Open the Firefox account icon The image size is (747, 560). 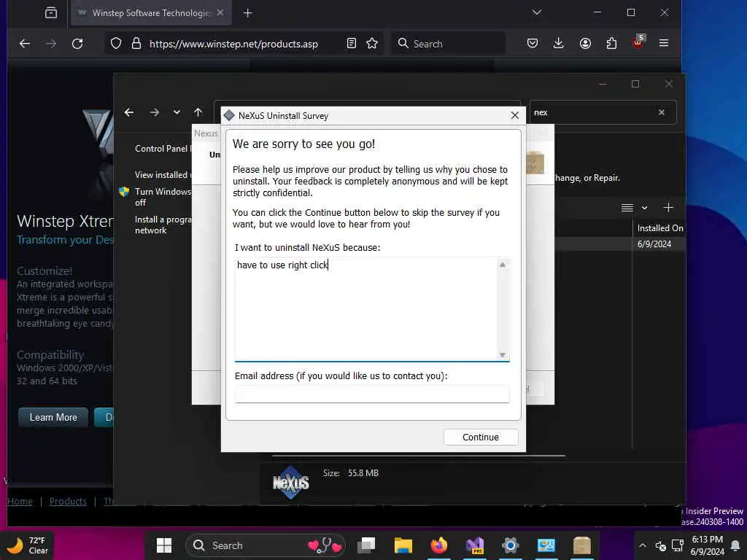[586, 44]
